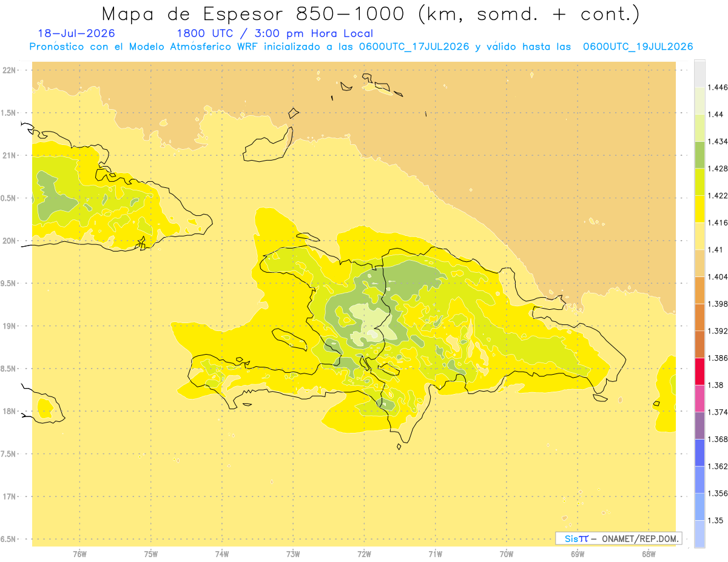728x562 pixels.
Task: Select the pink swatch between 1.374 and 1.38
Action: pyautogui.click(x=699, y=398)
